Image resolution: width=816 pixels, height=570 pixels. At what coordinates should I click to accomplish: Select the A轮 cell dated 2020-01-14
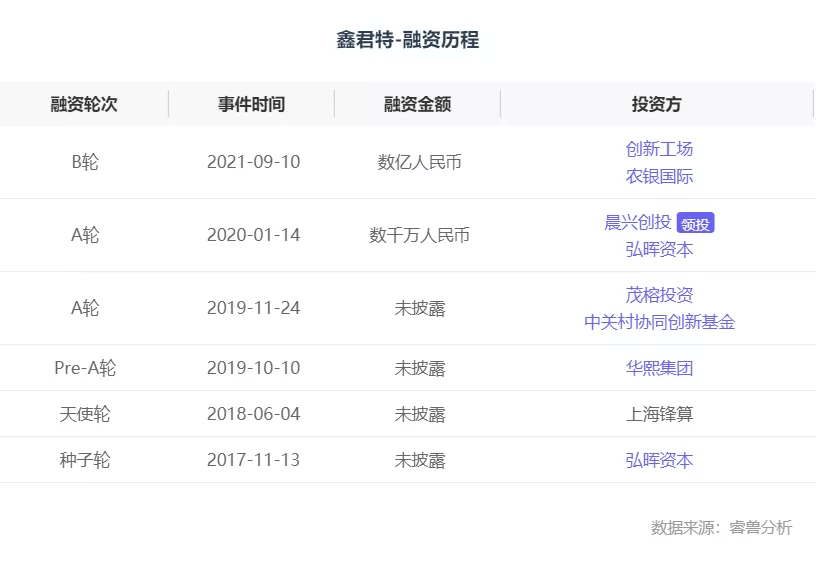pyautogui.click(x=85, y=235)
